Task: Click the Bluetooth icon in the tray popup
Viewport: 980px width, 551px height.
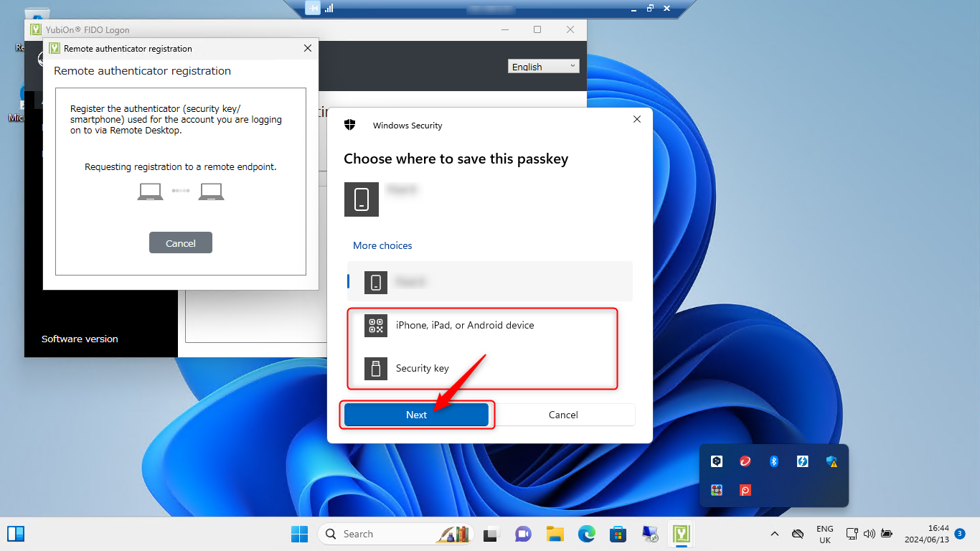Action: (x=774, y=461)
